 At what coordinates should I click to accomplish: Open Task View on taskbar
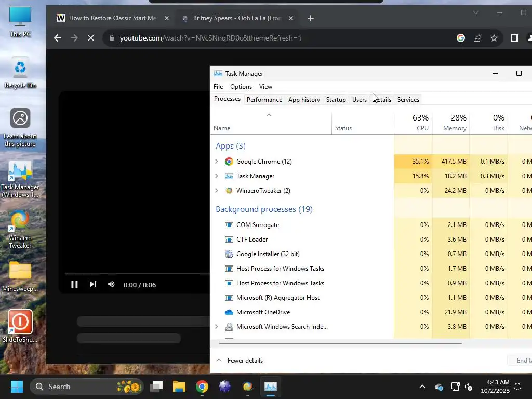[x=156, y=387]
